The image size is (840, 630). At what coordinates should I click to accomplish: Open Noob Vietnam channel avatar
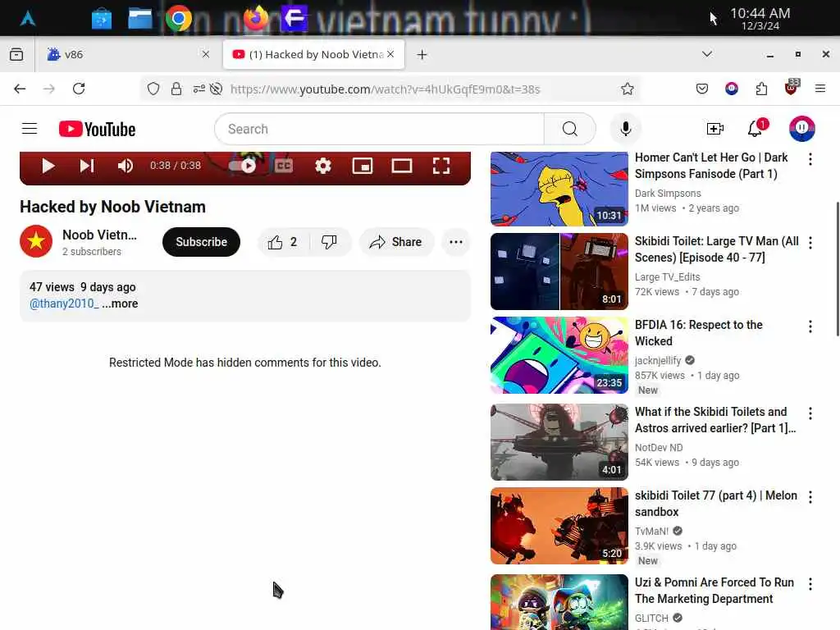[x=36, y=241]
